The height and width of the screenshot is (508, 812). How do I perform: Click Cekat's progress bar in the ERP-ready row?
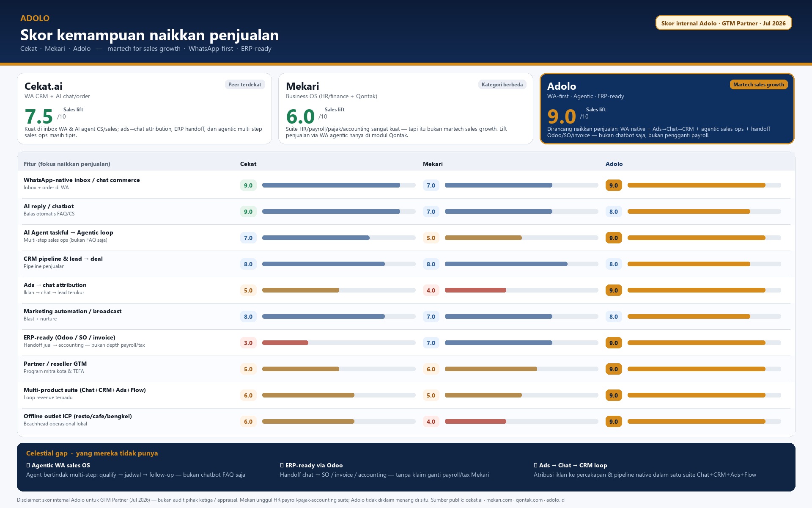[x=339, y=342]
